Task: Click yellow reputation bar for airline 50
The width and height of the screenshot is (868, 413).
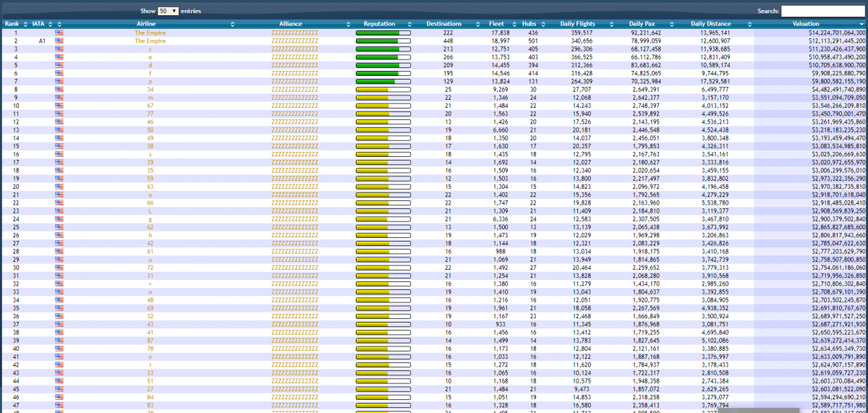Action: coord(383,129)
